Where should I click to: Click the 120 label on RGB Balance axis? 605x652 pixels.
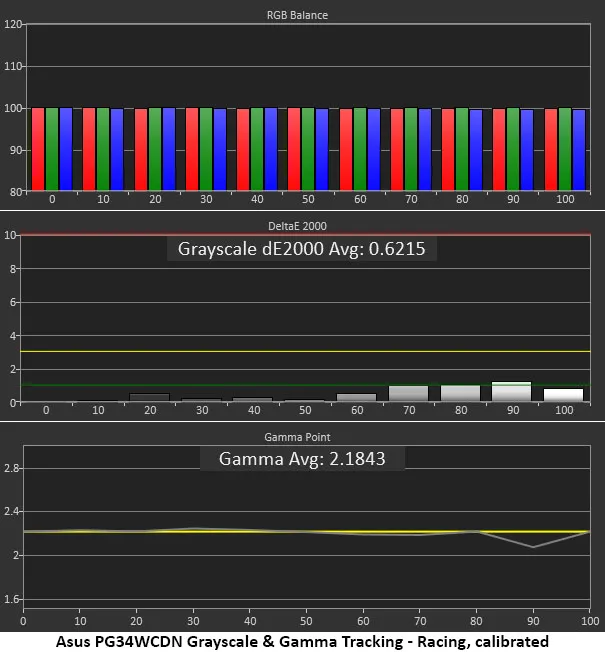[12, 24]
